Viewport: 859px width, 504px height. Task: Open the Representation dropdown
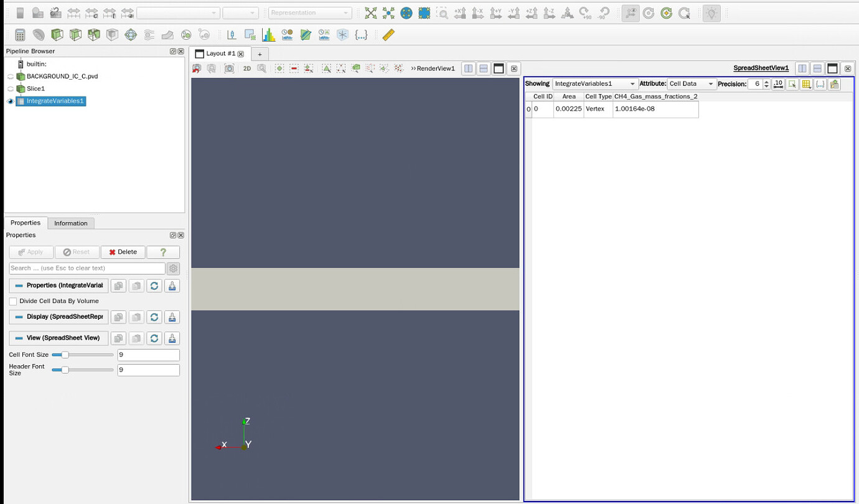tap(310, 12)
